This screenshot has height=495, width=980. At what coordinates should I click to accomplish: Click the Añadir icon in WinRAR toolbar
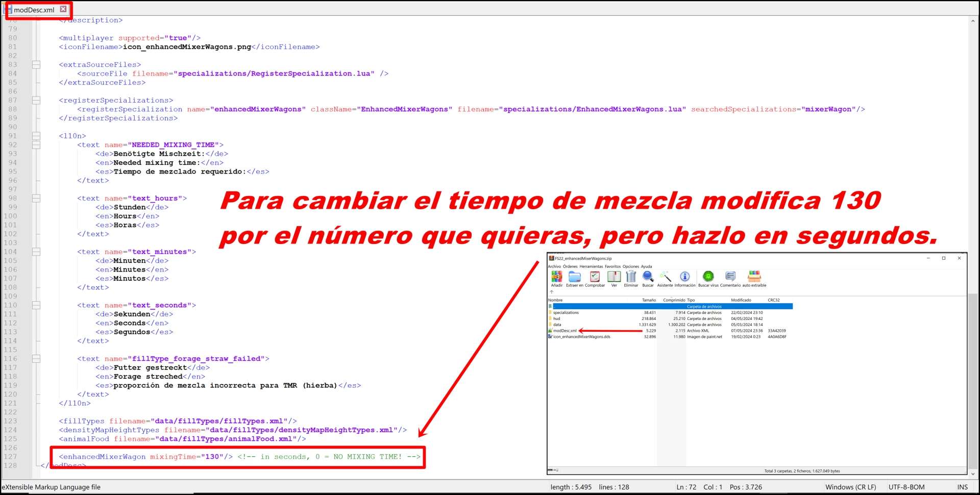coord(556,277)
